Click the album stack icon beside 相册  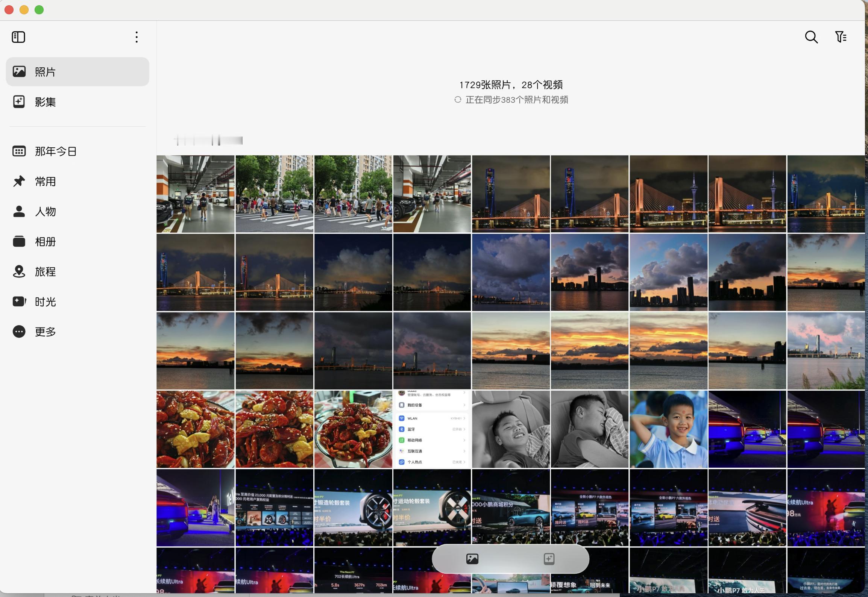[x=19, y=241]
